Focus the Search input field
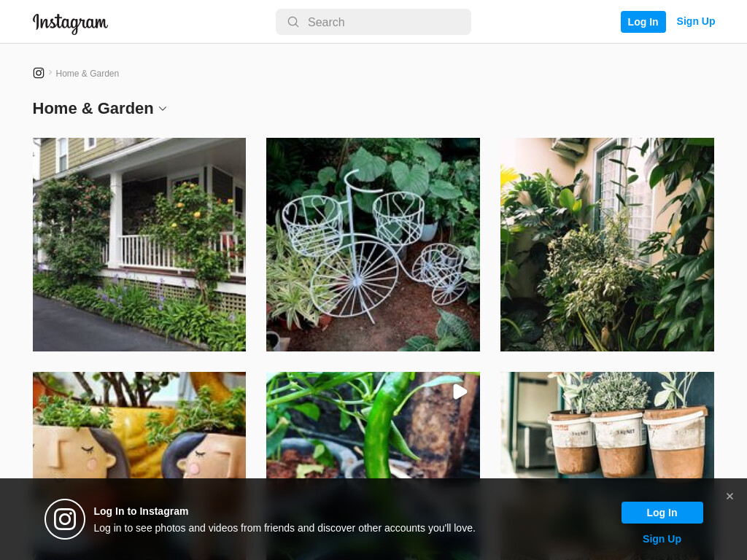Image resolution: width=747 pixels, height=560 pixels. tap(373, 22)
